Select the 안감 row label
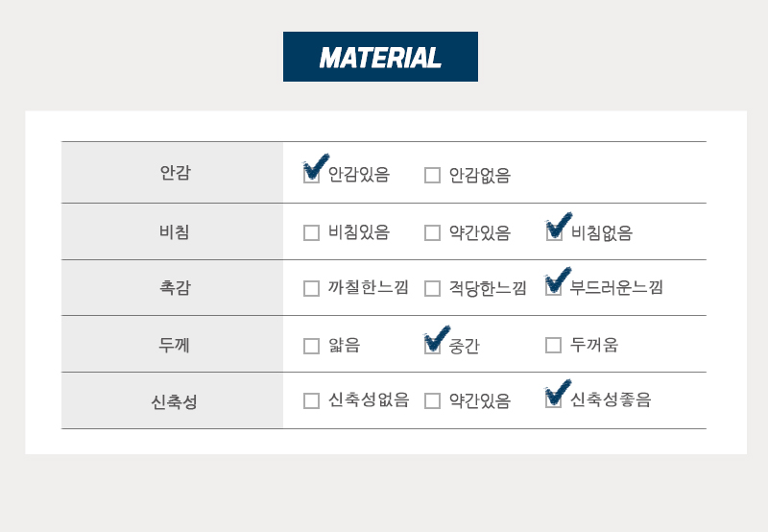Screen dimensions: 768x532 click(173, 173)
